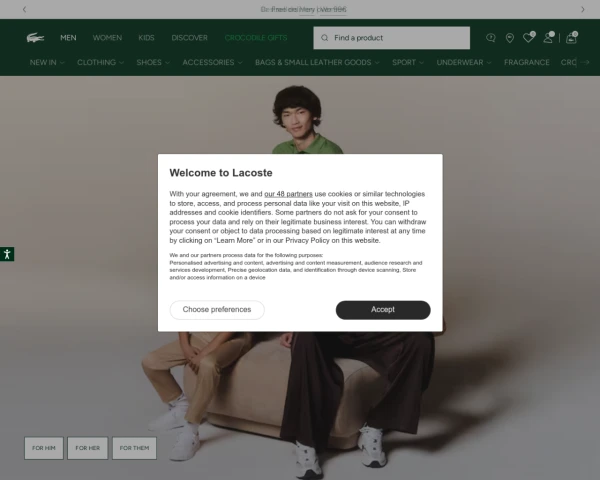The width and height of the screenshot is (600, 480).
Task: Accept cookies in the consent dialog
Action: pyautogui.click(x=383, y=310)
